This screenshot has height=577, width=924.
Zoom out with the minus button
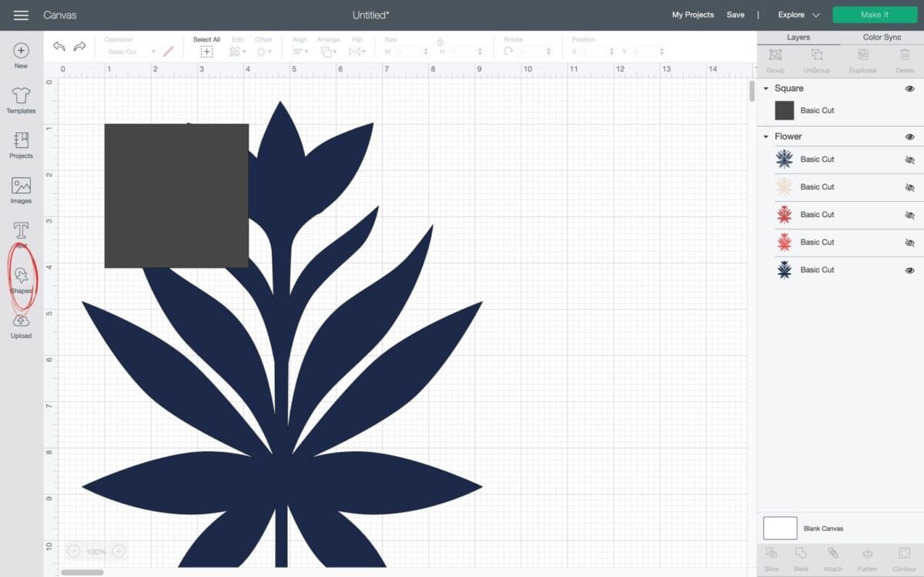click(x=74, y=552)
